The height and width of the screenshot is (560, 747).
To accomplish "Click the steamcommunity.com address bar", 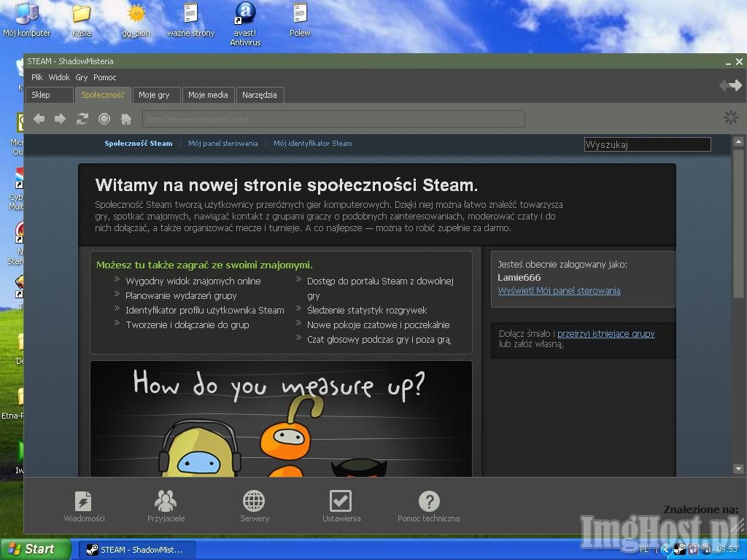I will click(x=333, y=119).
